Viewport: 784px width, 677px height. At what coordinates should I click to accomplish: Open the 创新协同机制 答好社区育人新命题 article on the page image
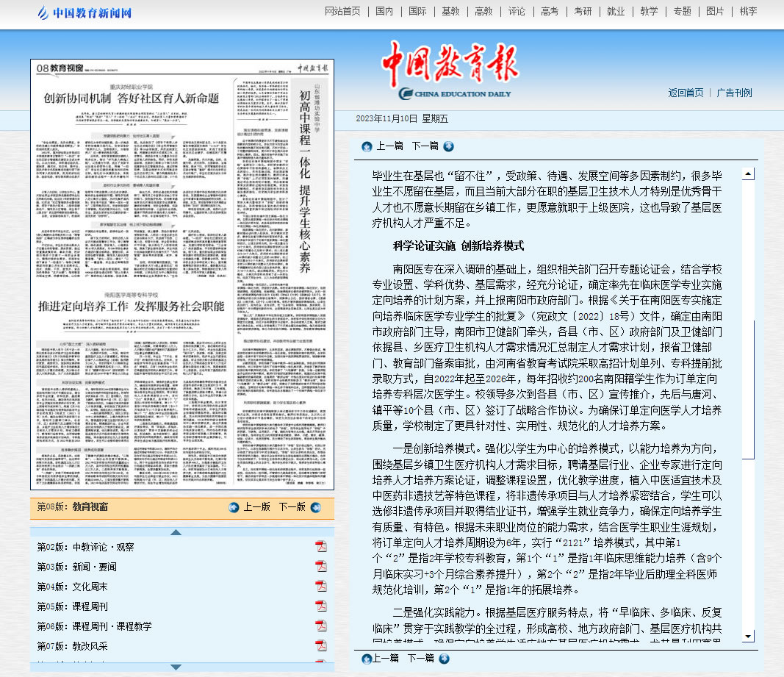(132, 98)
